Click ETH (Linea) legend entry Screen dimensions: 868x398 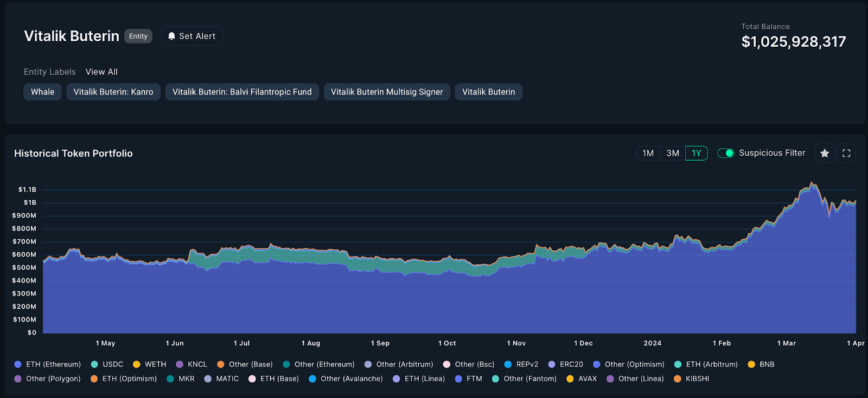pos(419,378)
